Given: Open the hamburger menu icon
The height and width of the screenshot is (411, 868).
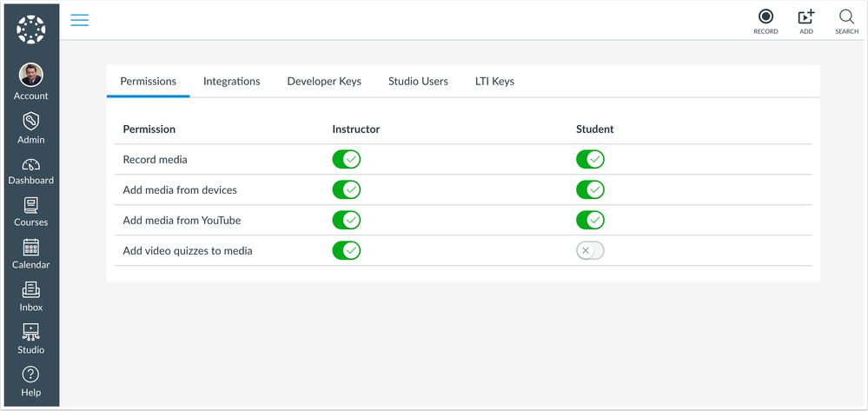Looking at the screenshot, I should coord(80,21).
